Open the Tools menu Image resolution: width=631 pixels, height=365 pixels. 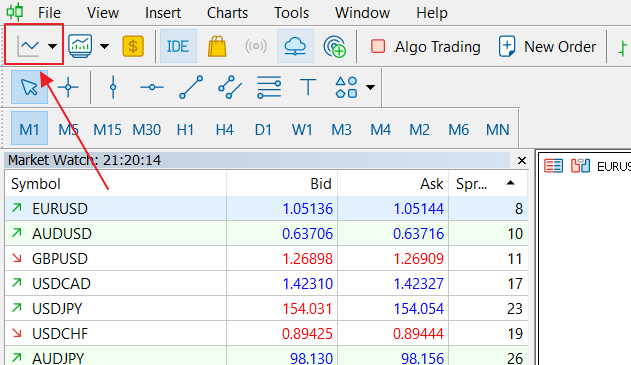coord(291,13)
